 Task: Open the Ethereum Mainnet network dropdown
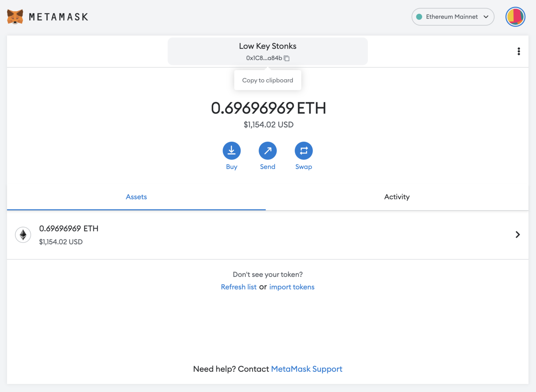(453, 16)
